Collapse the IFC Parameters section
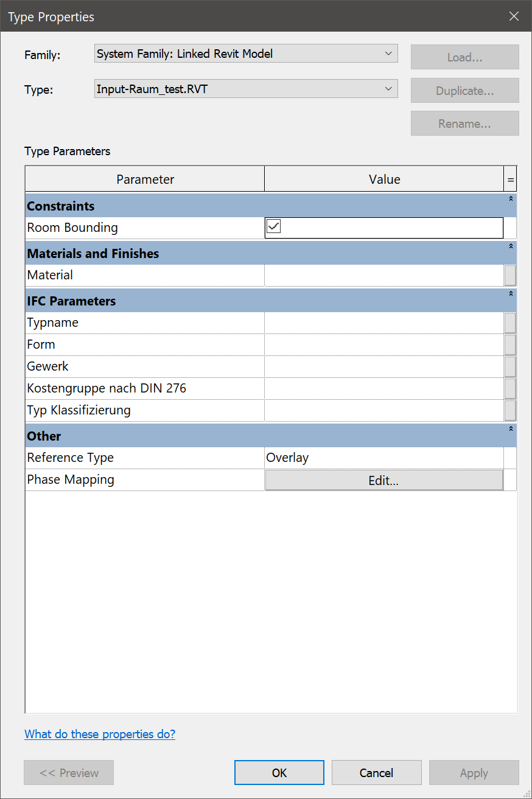This screenshot has height=799, width=532. pyautogui.click(x=511, y=293)
